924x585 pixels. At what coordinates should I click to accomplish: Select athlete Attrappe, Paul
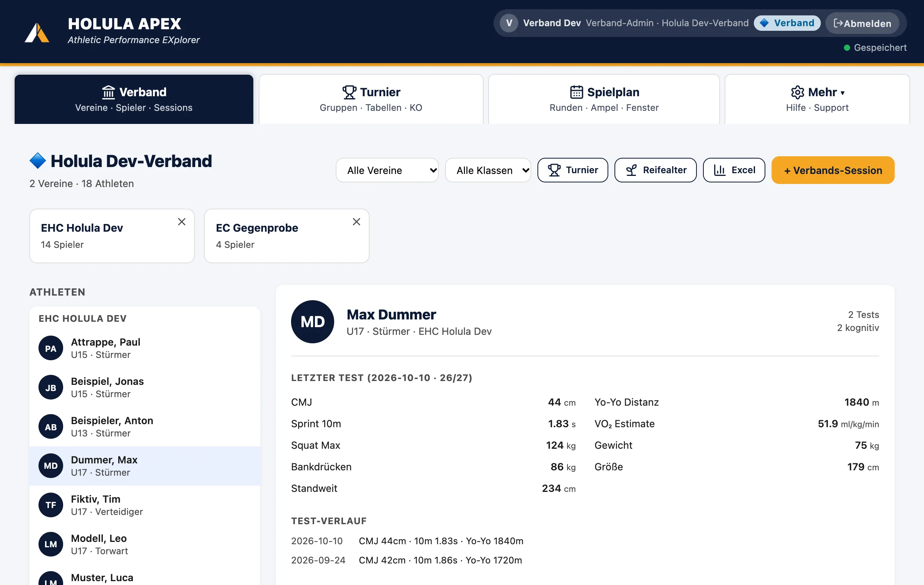(x=145, y=348)
